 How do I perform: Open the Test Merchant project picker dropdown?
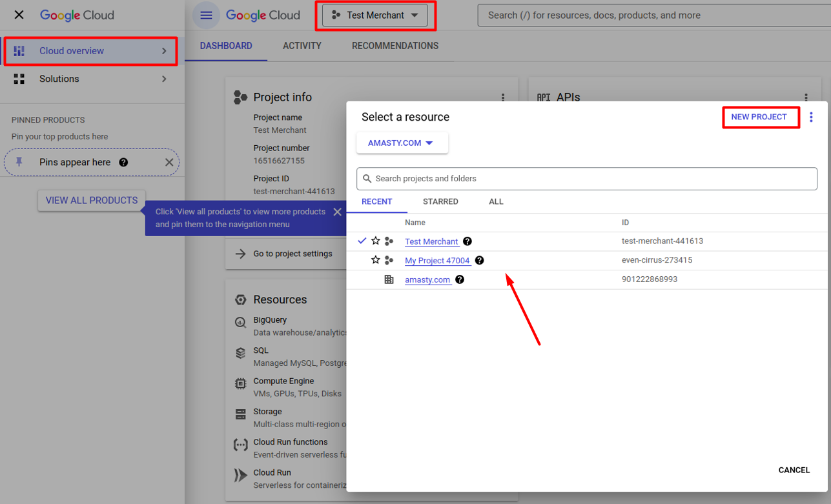pyautogui.click(x=375, y=15)
